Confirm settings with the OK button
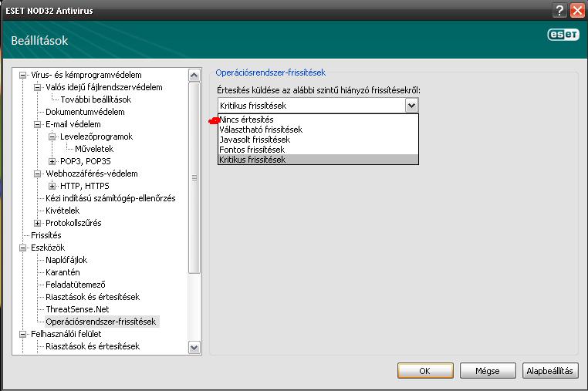 (425, 371)
